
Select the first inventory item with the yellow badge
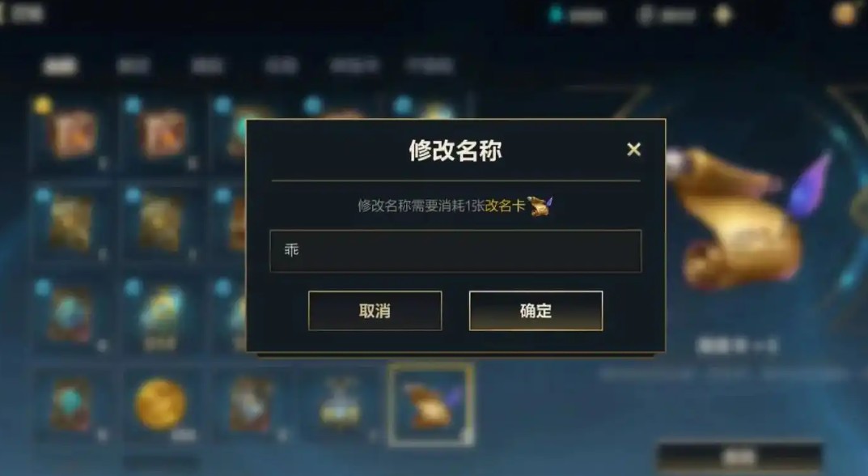point(71,133)
